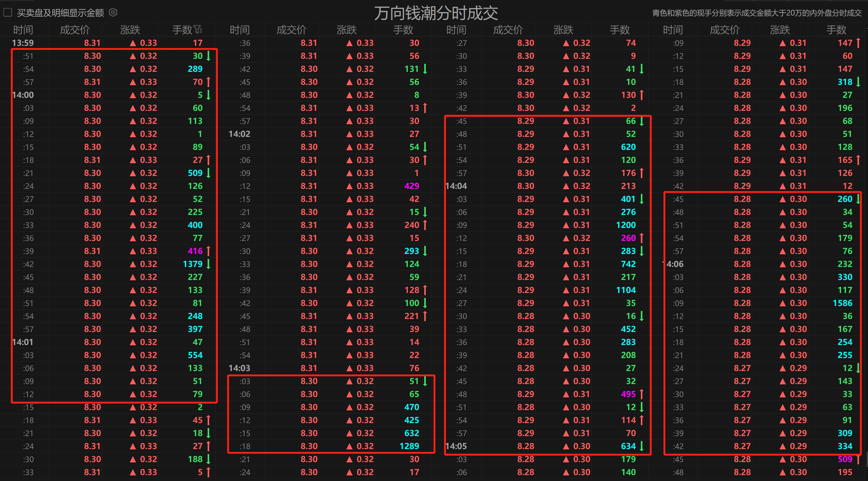Click the 213 volume value

[628, 186]
